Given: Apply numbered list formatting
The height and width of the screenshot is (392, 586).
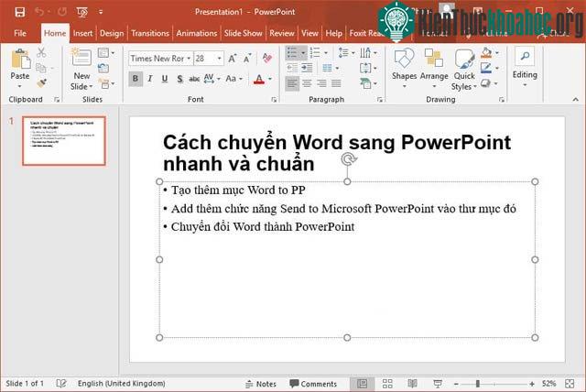Looking at the screenshot, I should point(315,53).
